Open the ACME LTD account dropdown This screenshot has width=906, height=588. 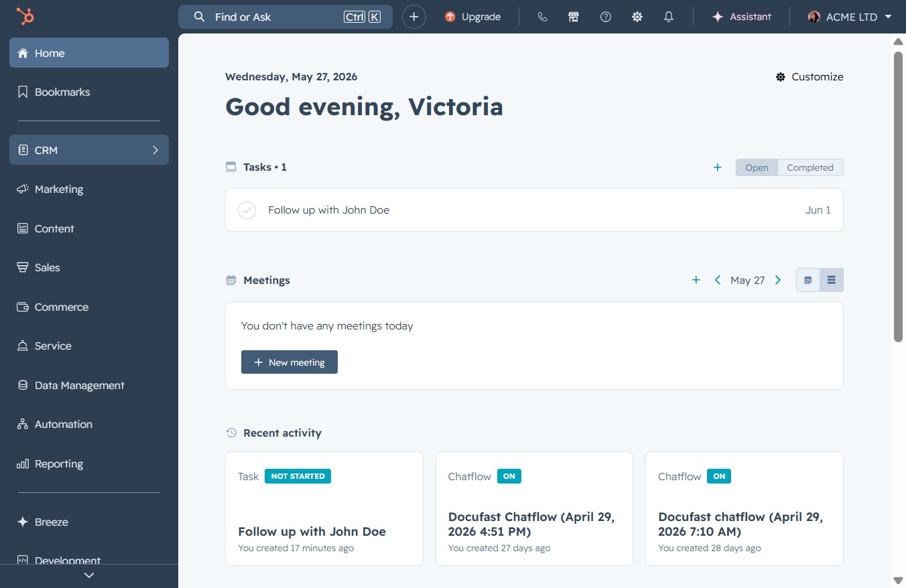pyautogui.click(x=850, y=17)
